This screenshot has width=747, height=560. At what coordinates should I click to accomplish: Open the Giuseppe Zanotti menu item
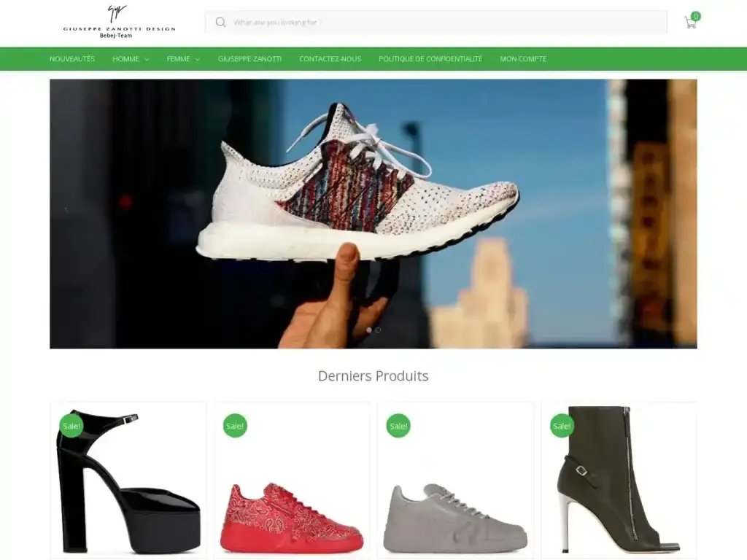249,59
